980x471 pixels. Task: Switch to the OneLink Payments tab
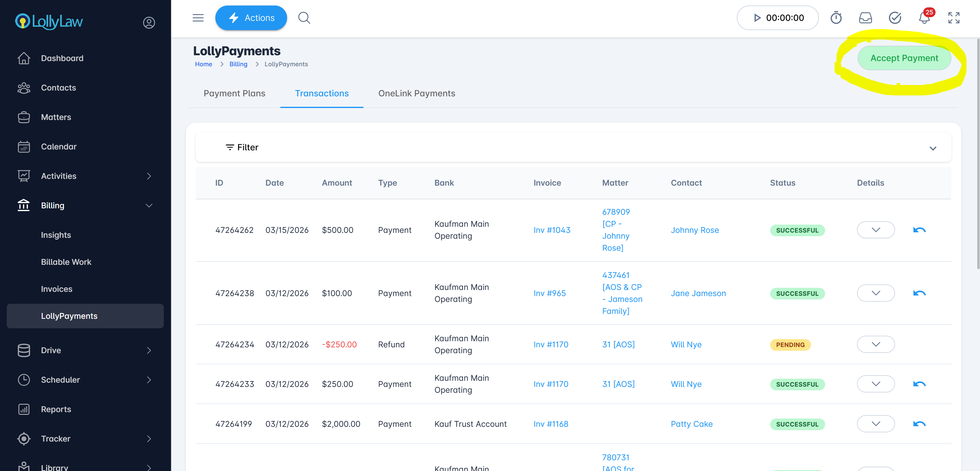tap(417, 94)
